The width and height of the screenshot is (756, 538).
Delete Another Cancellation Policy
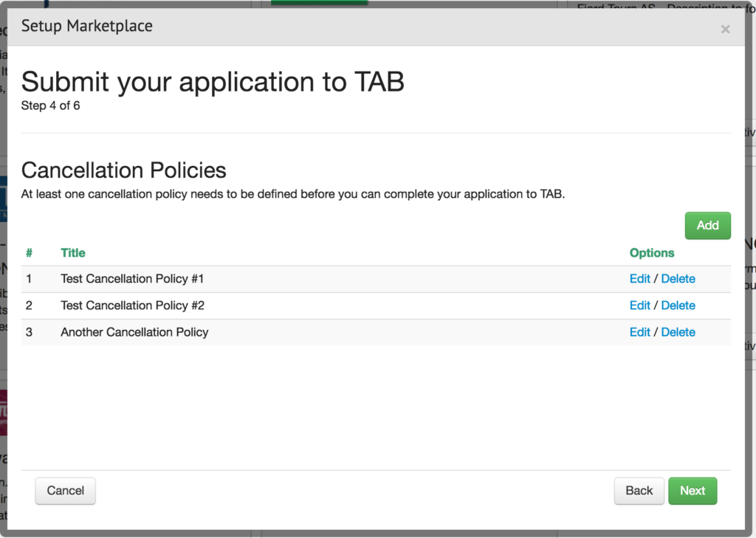pyautogui.click(x=678, y=332)
